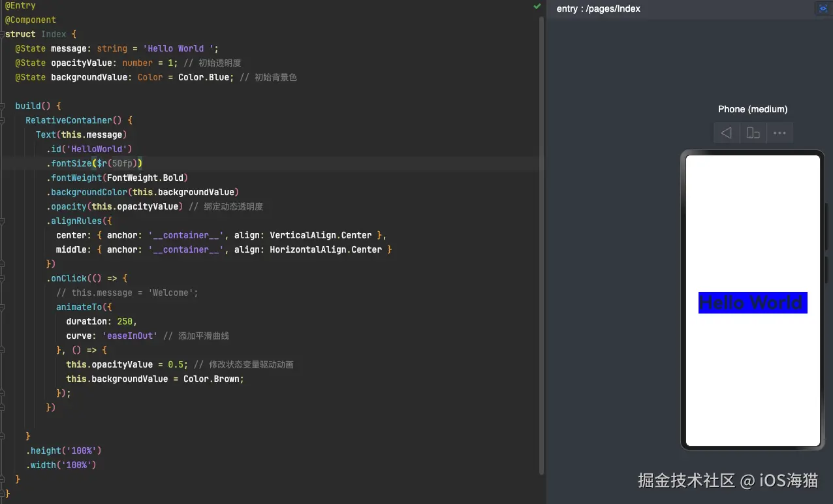Click VerticalAlign.Center in alignRules
833x504 pixels.
321,235
